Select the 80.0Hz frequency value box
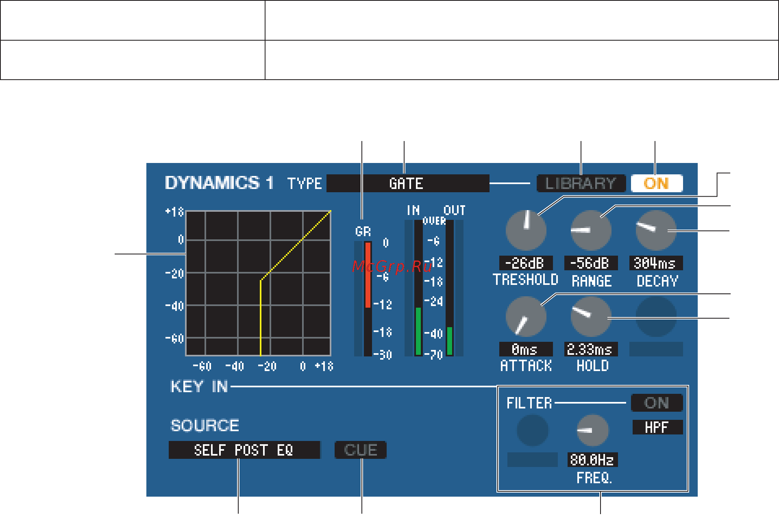This screenshot has height=532, width=779. [x=592, y=460]
